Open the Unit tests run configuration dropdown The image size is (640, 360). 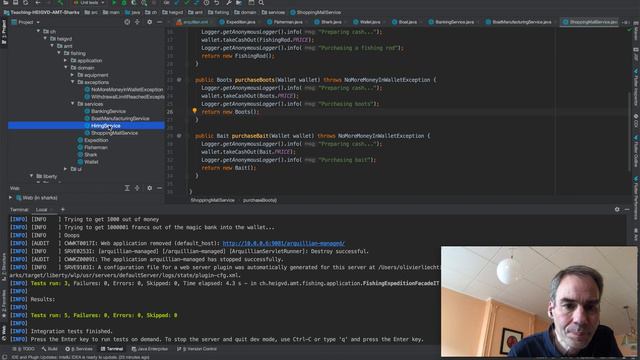(x=89, y=2)
